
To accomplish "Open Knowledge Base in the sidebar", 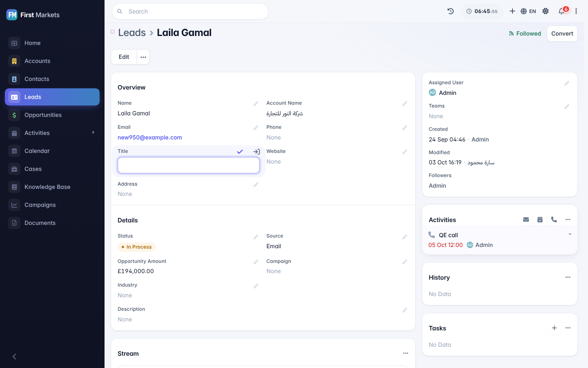I will [52, 187].
